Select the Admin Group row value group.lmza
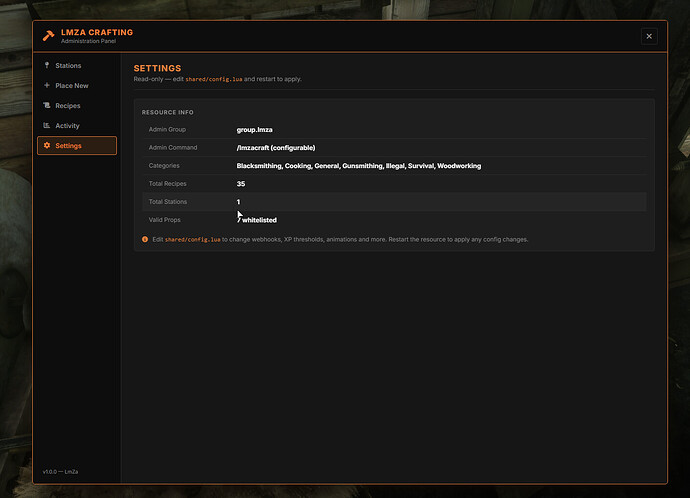 coord(254,130)
